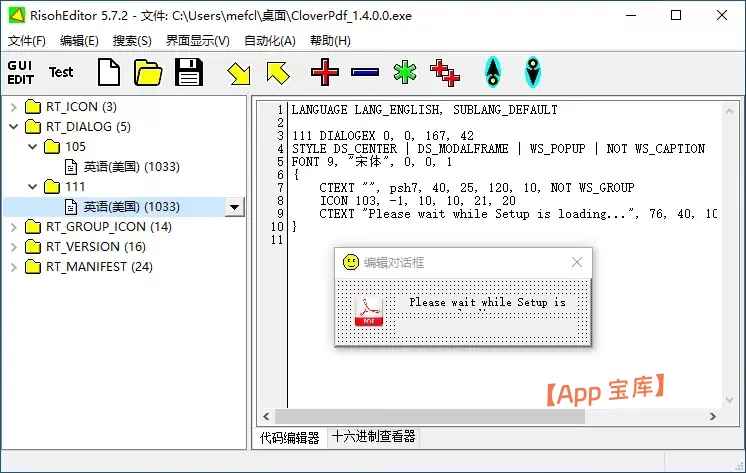Collapse the RT_DIALOG (5) tree node
The width and height of the screenshot is (746, 473).
13,127
